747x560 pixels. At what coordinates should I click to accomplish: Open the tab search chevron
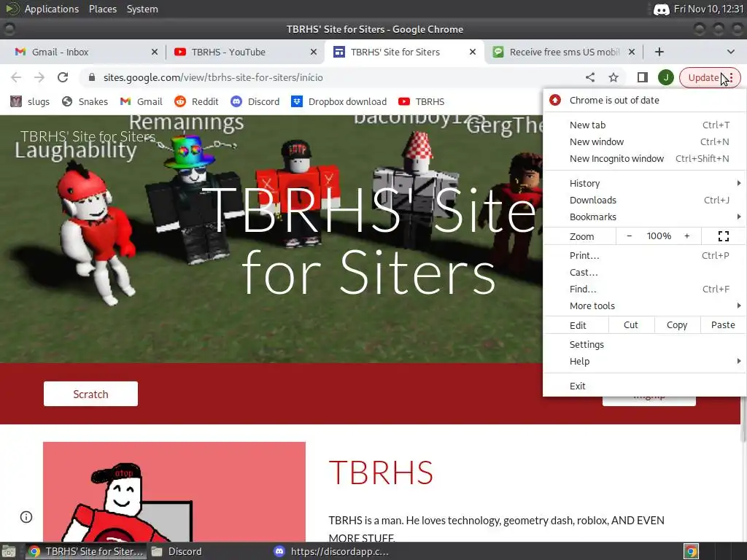[x=731, y=52]
